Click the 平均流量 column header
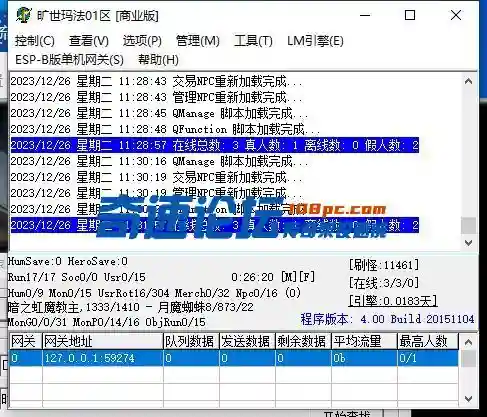This screenshot has height=417, width=487. point(364,341)
